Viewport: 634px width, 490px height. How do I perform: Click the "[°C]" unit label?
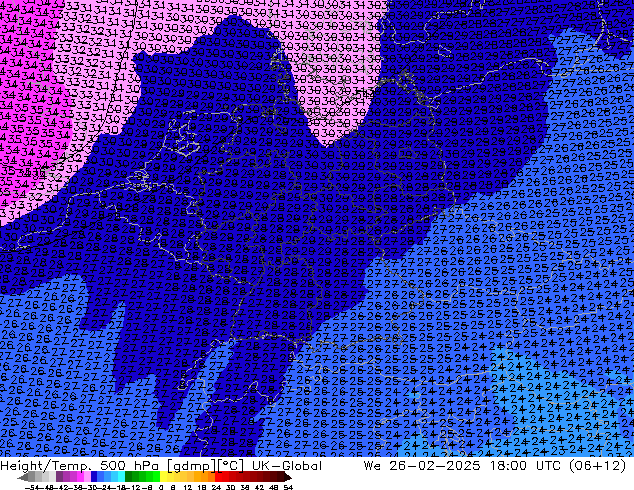[231, 466]
